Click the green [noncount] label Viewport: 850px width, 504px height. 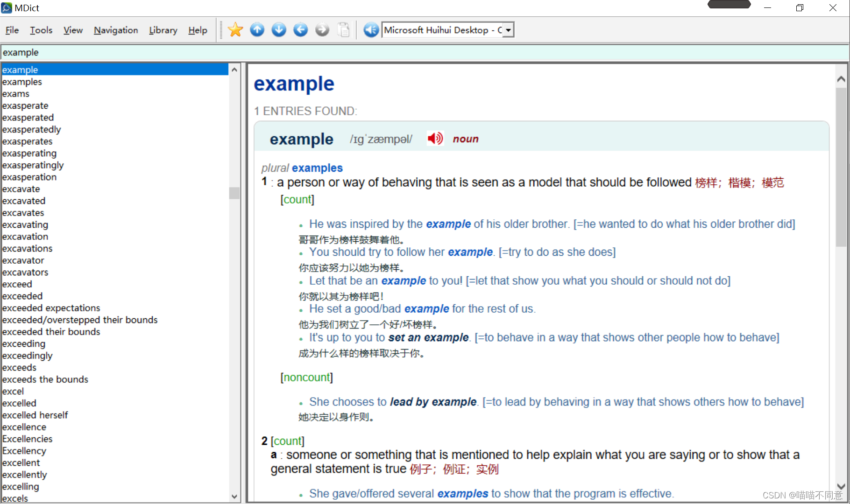[306, 377]
